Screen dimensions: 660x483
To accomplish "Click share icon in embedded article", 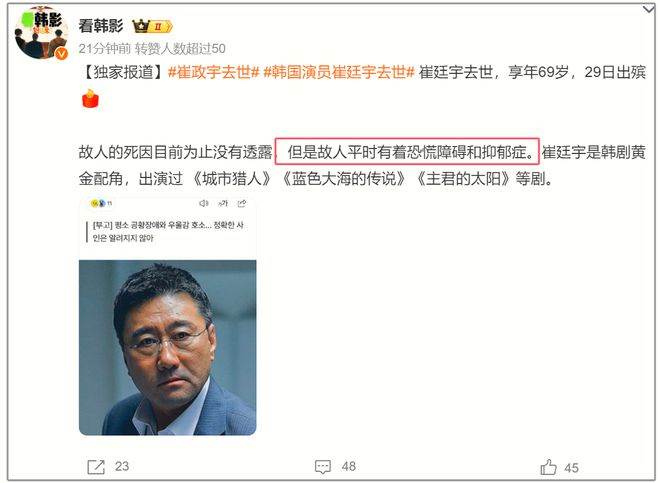I will click(242, 203).
